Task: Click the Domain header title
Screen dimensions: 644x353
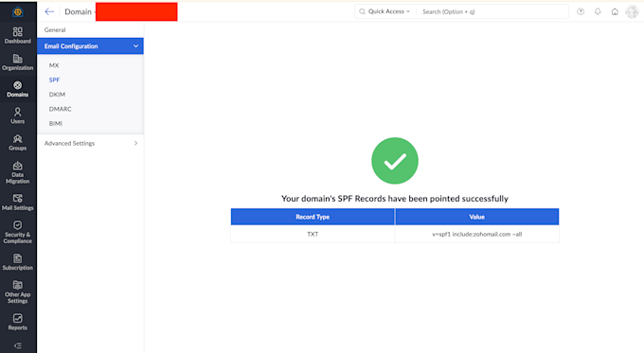Action: tap(78, 11)
